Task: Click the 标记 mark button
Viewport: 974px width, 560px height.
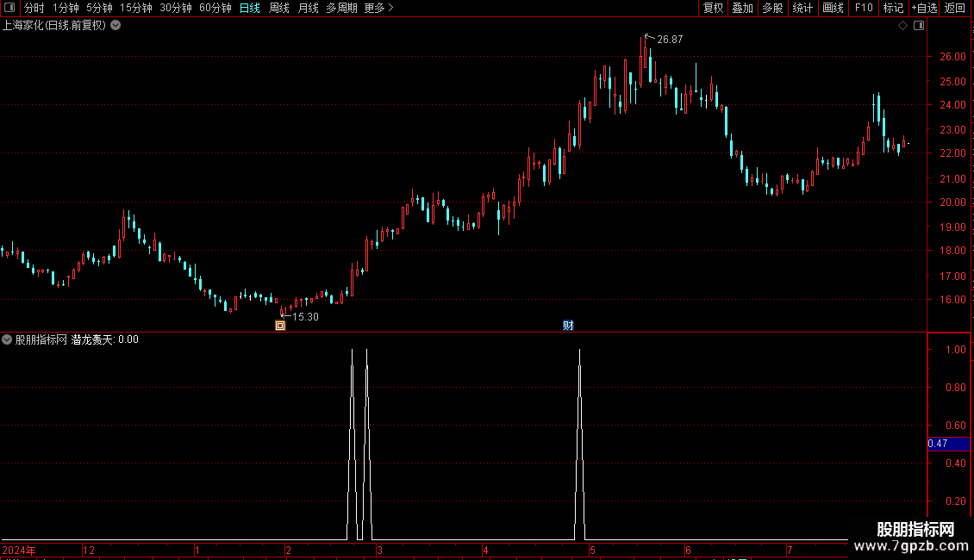Action: click(x=893, y=8)
